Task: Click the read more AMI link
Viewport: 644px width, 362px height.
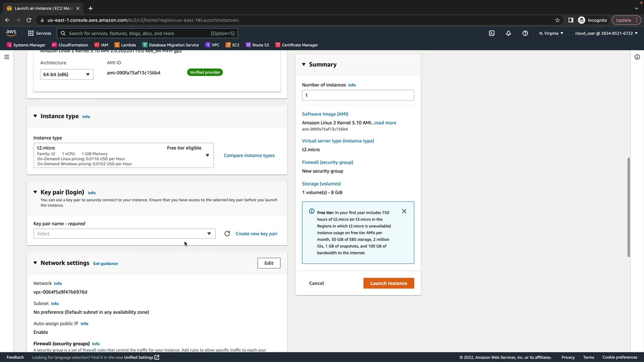Action: click(385, 123)
